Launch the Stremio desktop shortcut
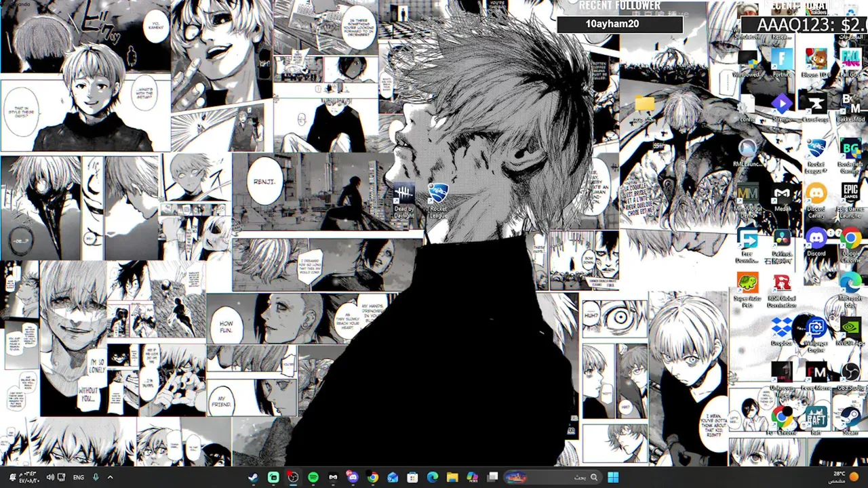This screenshot has height=488, width=868. 782,107
